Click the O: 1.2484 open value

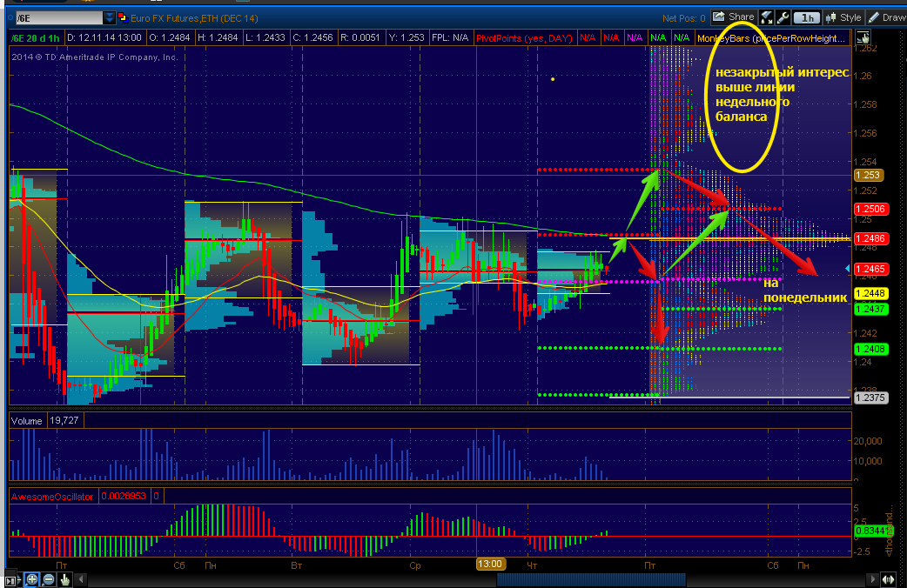pyautogui.click(x=170, y=37)
